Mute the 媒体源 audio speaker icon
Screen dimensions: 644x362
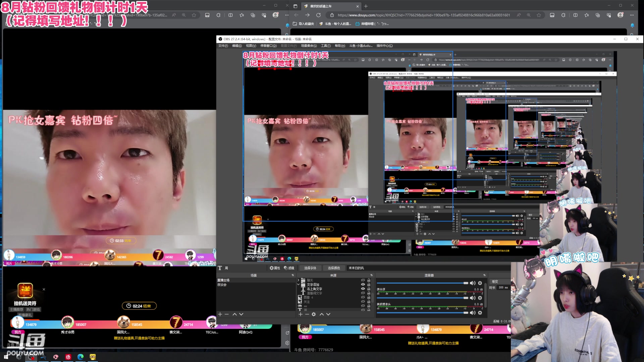point(473,298)
